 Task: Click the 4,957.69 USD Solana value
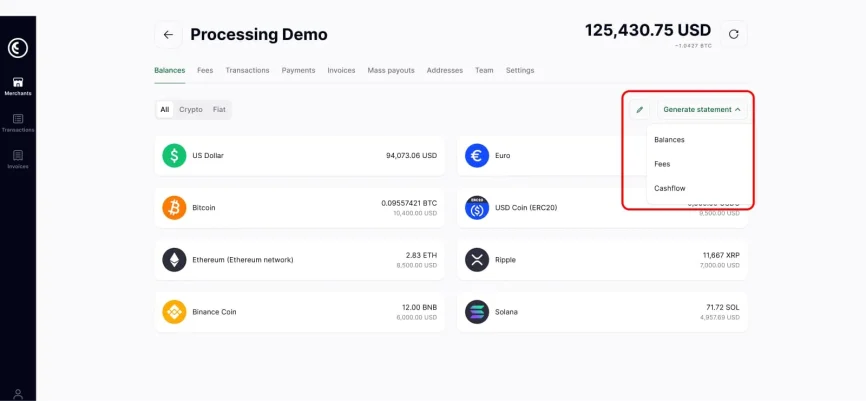coord(720,317)
